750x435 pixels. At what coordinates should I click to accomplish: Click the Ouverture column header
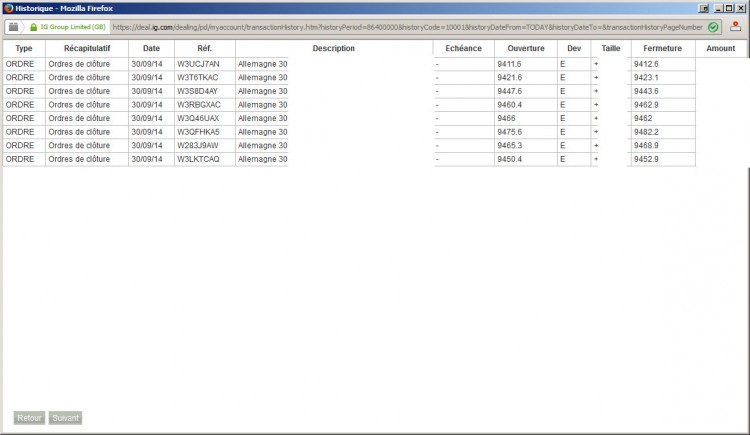pos(526,48)
